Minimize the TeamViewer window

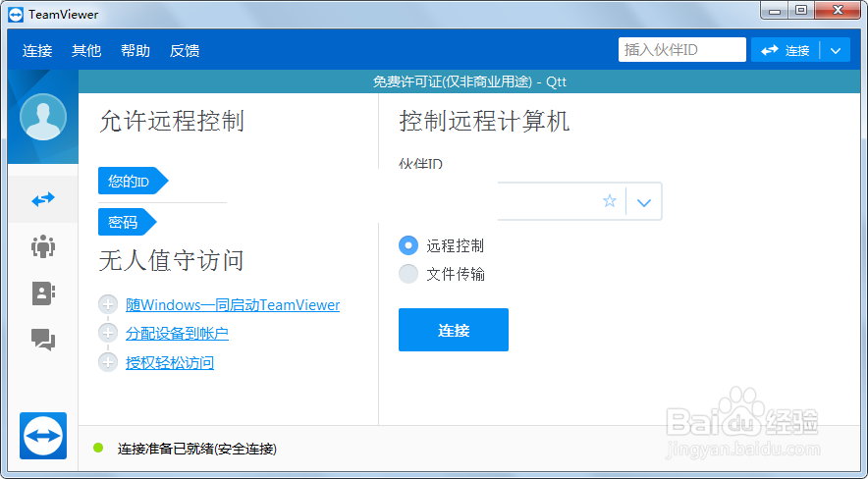click(775, 11)
